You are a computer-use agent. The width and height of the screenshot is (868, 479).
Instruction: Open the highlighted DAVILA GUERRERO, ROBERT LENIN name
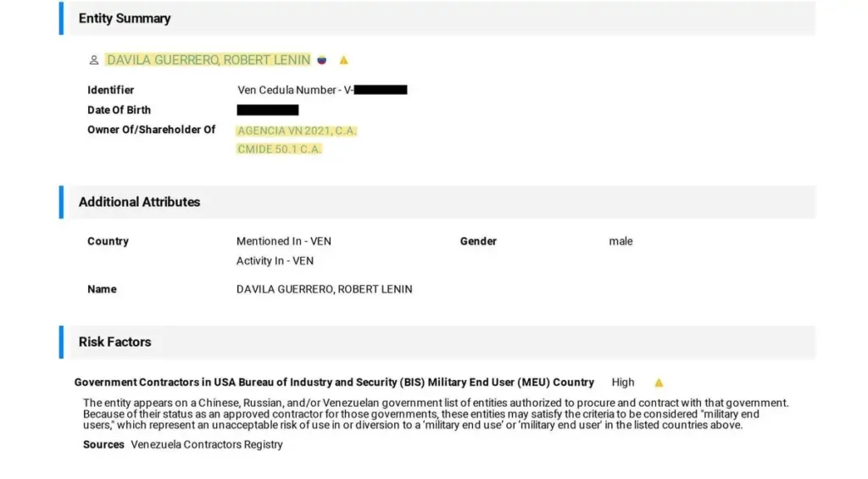[209, 60]
